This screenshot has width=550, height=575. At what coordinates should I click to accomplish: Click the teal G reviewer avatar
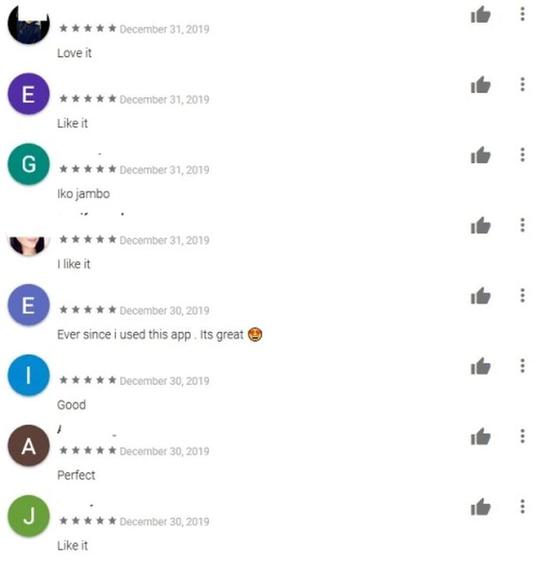[29, 164]
